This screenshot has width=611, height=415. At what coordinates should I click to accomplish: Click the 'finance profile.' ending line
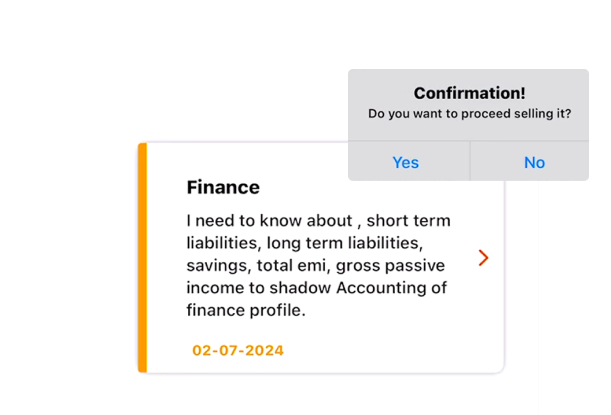[246, 310]
